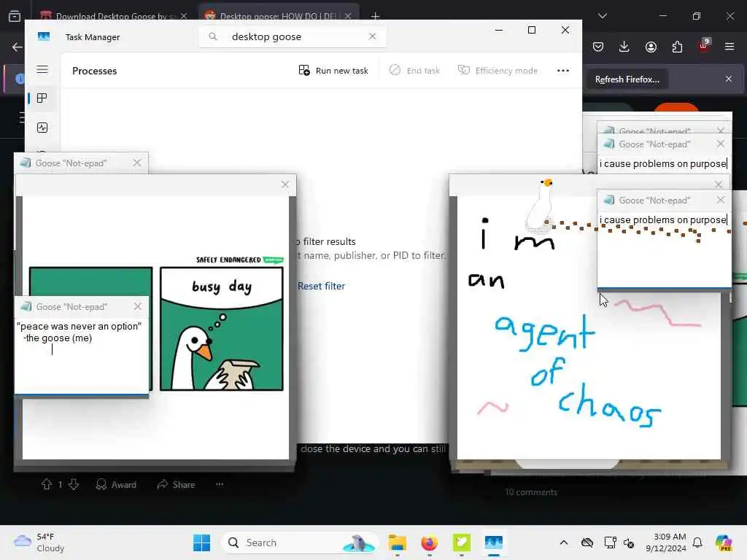Viewport: 747px width, 560px height.
Task: Open Firefox account icon
Action: 651,47
